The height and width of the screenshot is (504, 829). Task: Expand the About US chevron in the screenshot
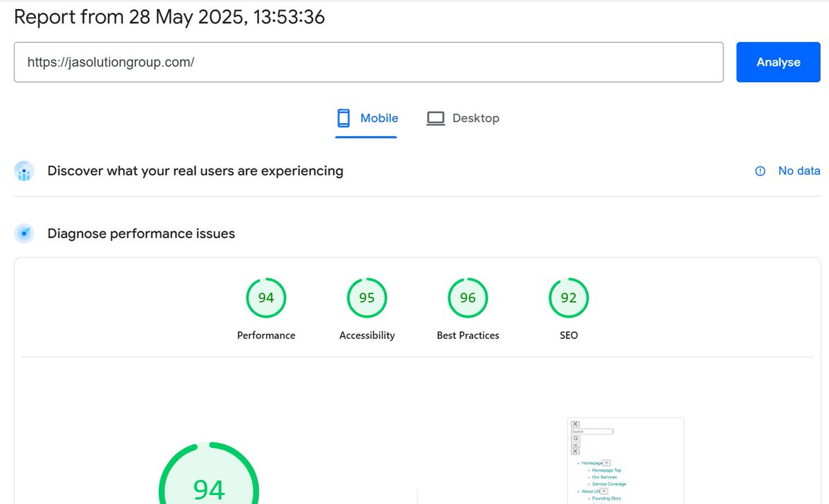[604, 491]
